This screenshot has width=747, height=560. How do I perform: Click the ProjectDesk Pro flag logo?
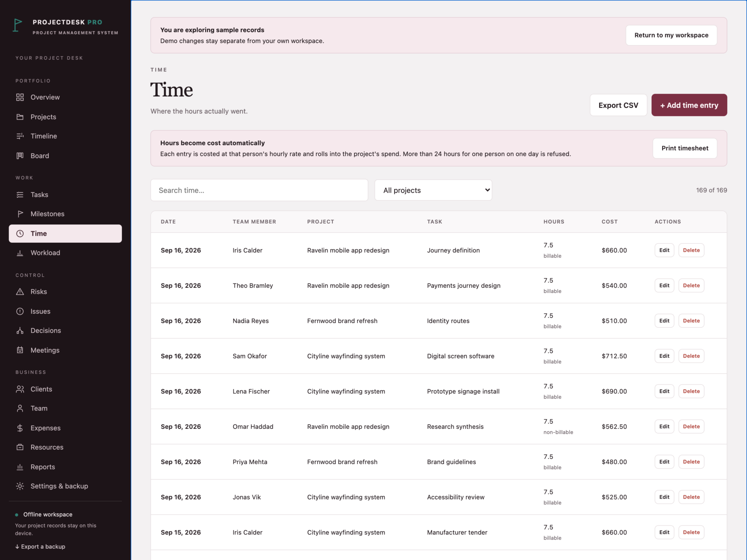(18, 26)
